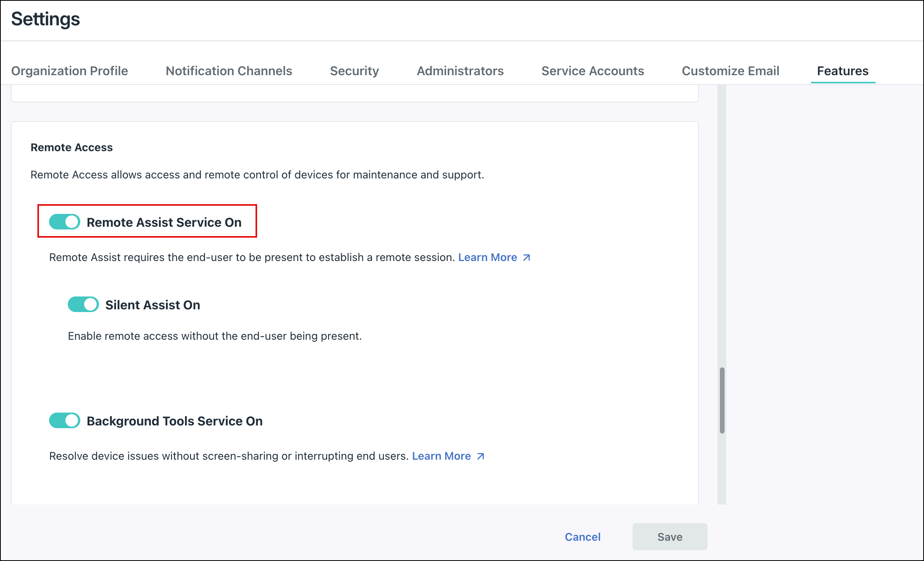The width and height of the screenshot is (924, 561).
Task: Switch to the Organization Profile tab
Action: pyautogui.click(x=70, y=71)
